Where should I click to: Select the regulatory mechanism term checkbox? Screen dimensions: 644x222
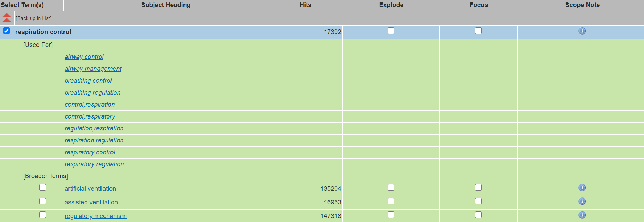pyautogui.click(x=43, y=215)
